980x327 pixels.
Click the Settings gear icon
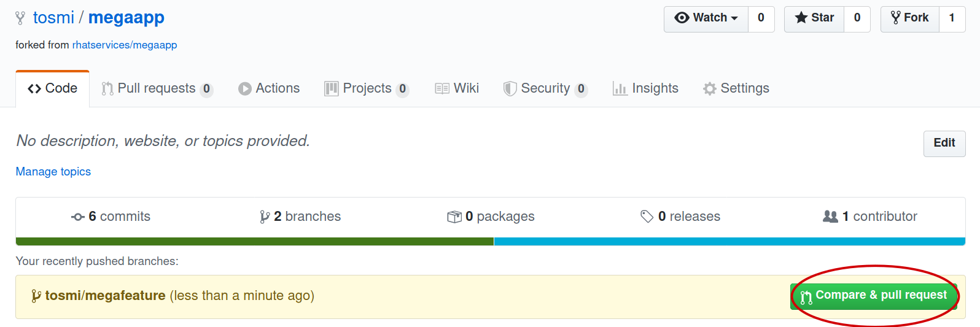pyautogui.click(x=710, y=89)
